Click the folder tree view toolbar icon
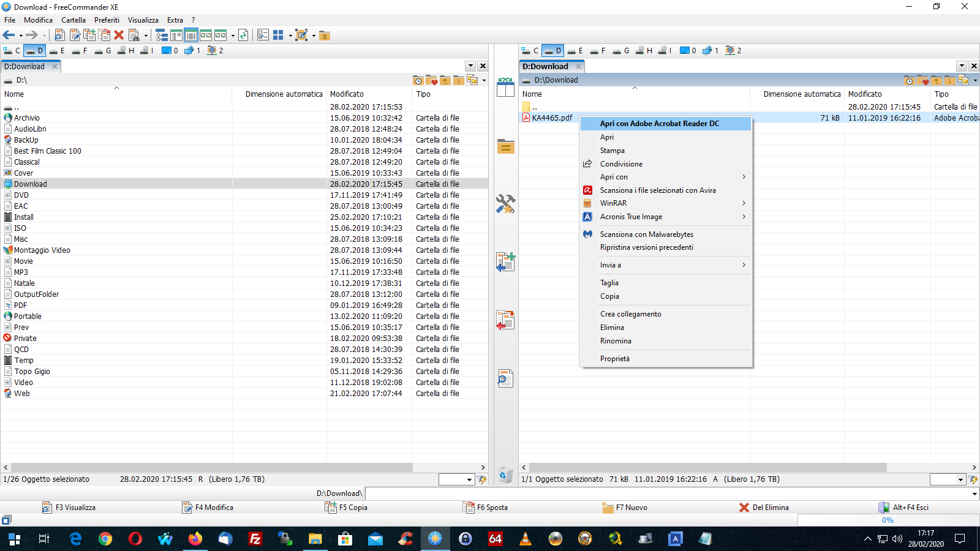This screenshot has height=551, width=980. [x=162, y=36]
